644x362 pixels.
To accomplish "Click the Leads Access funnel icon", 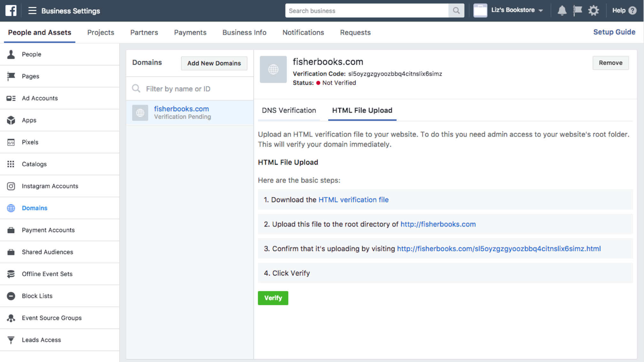I will pos(11,340).
